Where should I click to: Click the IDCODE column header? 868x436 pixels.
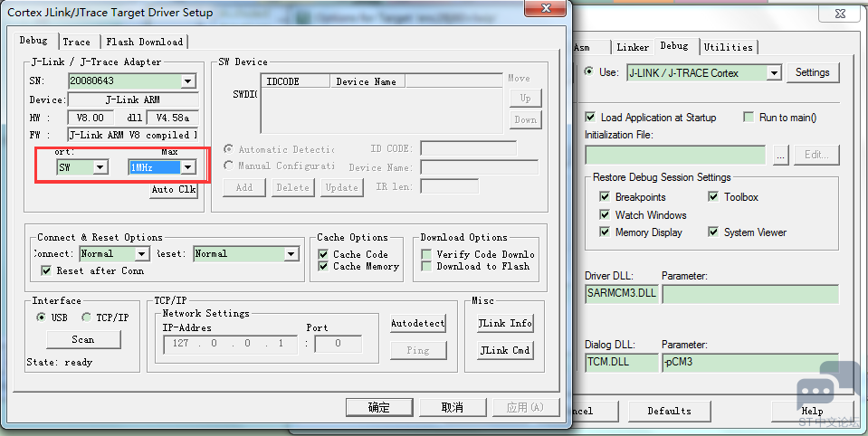[296, 81]
